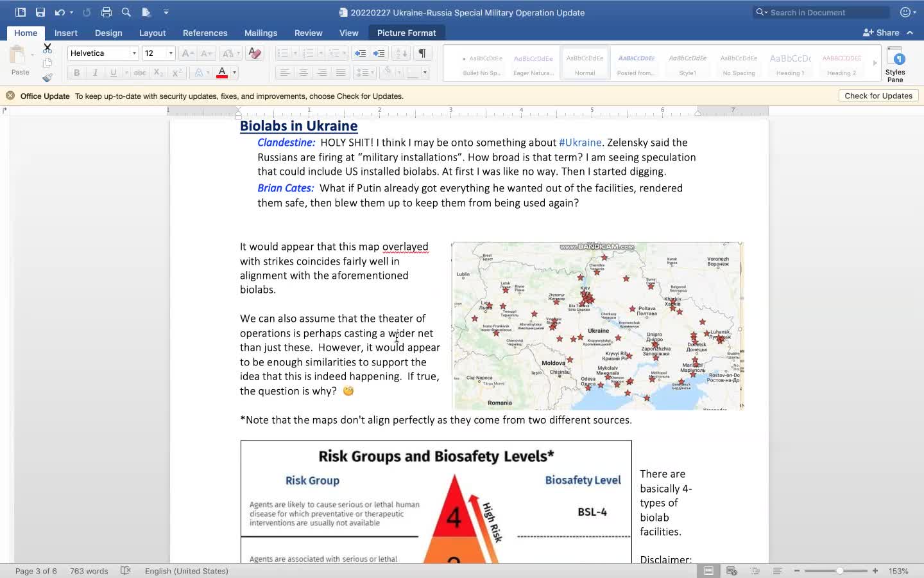Open the References tab
The image size is (924, 578).
[x=205, y=33]
